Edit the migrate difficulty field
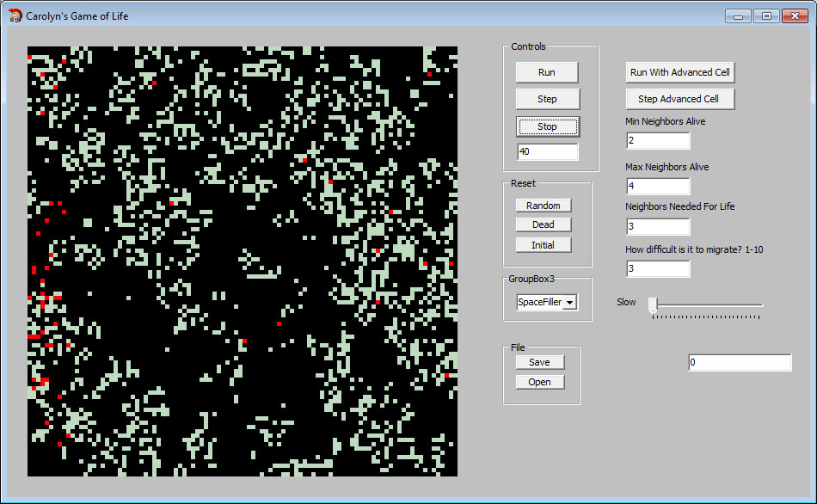 click(x=658, y=269)
